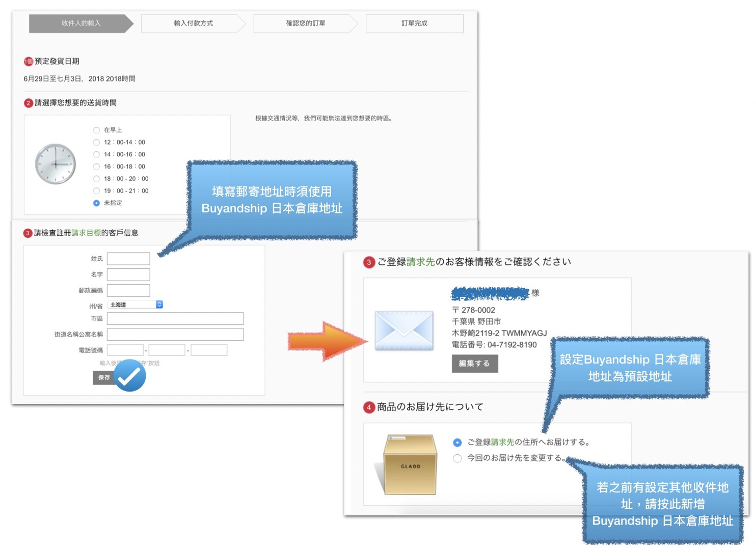This screenshot has width=756, height=551.
Task: Click the green 請求目標 link
Action: click(x=86, y=233)
